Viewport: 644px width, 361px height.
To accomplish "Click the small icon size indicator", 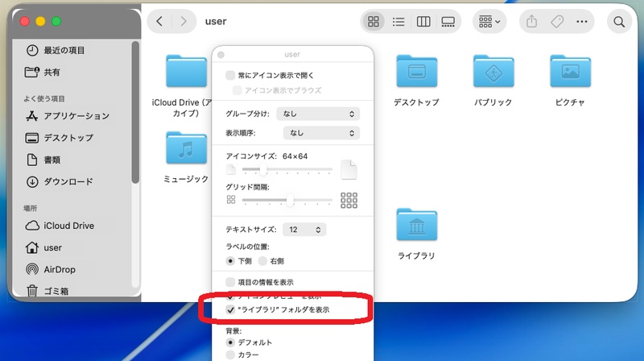I will 231,169.
